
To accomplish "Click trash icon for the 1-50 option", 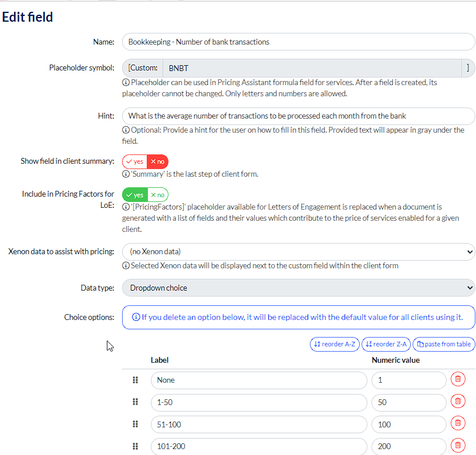I will [x=458, y=402].
